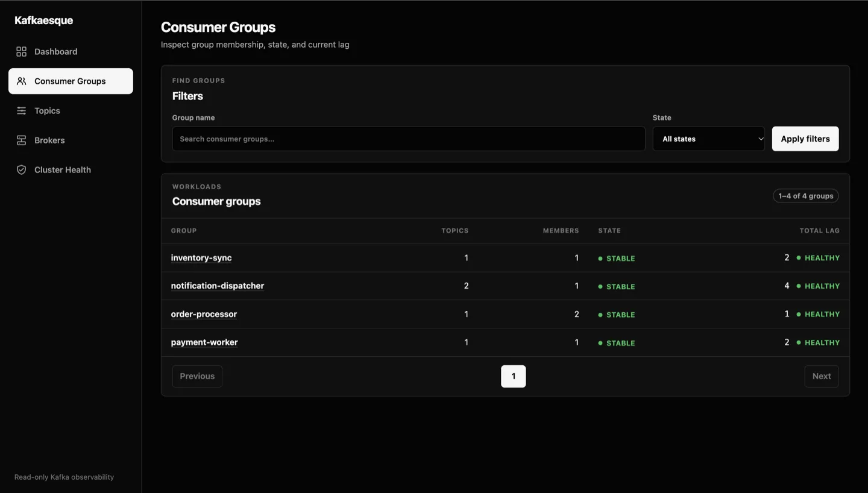The image size is (868, 493).
Task: Click HEALTHY badge in payment-worker row
Action: pyautogui.click(x=818, y=342)
